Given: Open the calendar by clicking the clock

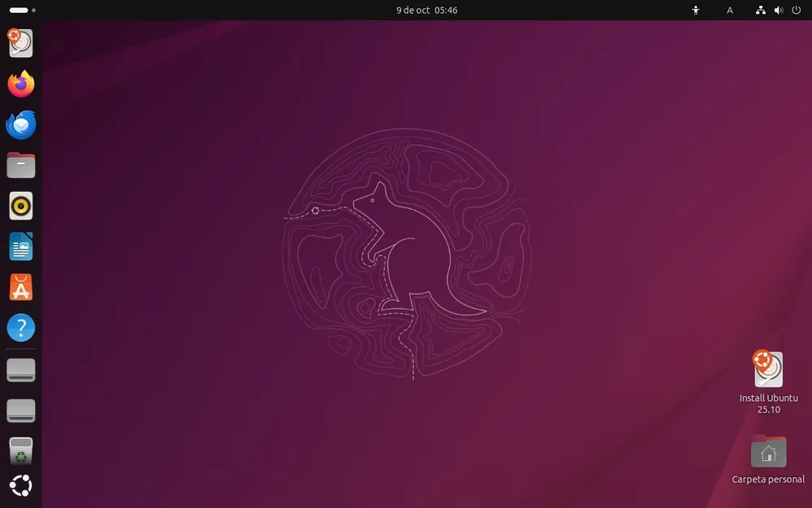Looking at the screenshot, I should (426, 10).
